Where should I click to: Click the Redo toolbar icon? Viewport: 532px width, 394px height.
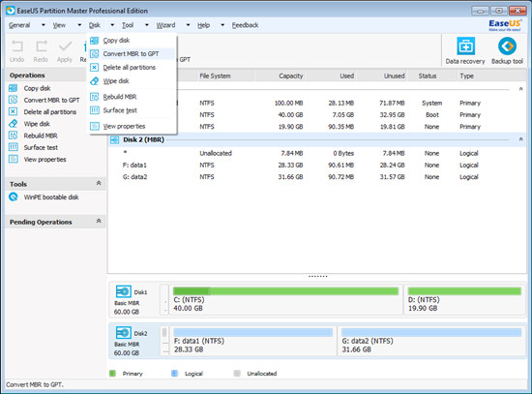pos(41,46)
